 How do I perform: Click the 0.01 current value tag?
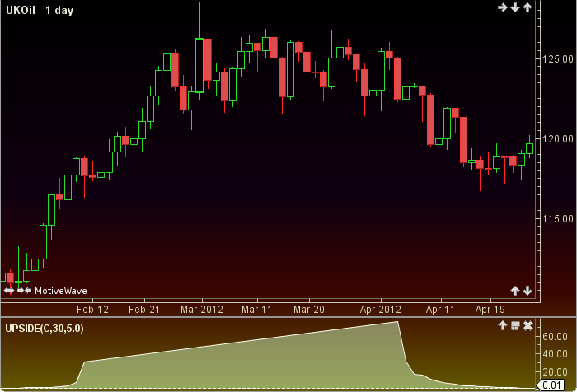[x=551, y=385]
